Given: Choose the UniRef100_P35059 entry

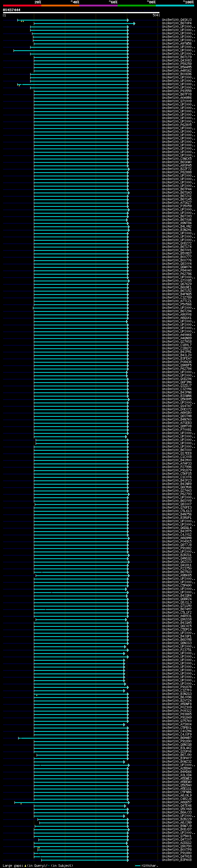Looking at the screenshot, I should 177,206.
